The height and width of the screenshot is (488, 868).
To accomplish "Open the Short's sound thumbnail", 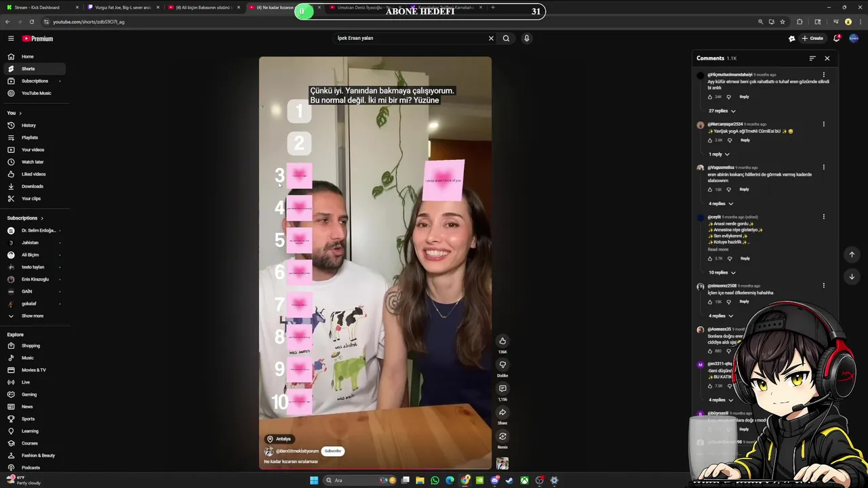I will (x=502, y=464).
